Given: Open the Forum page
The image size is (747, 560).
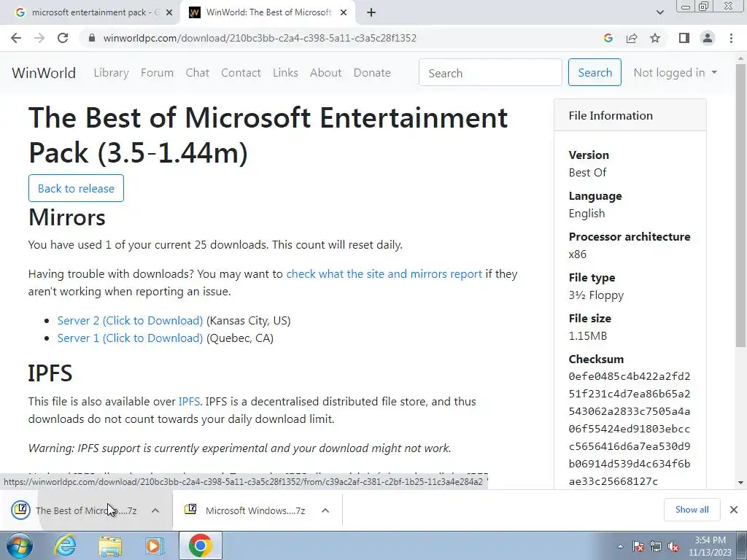Looking at the screenshot, I should pyautogui.click(x=158, y=73).
